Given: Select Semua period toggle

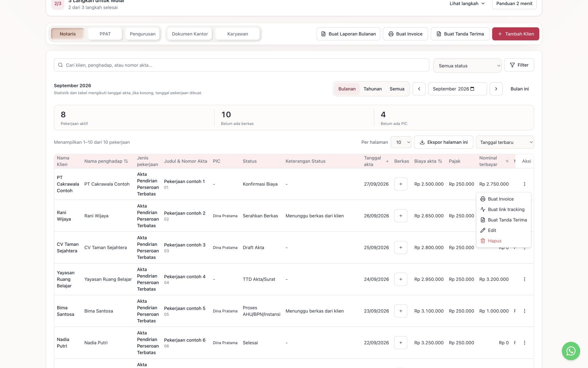Looking at the screenshot, I should point(397,89).
